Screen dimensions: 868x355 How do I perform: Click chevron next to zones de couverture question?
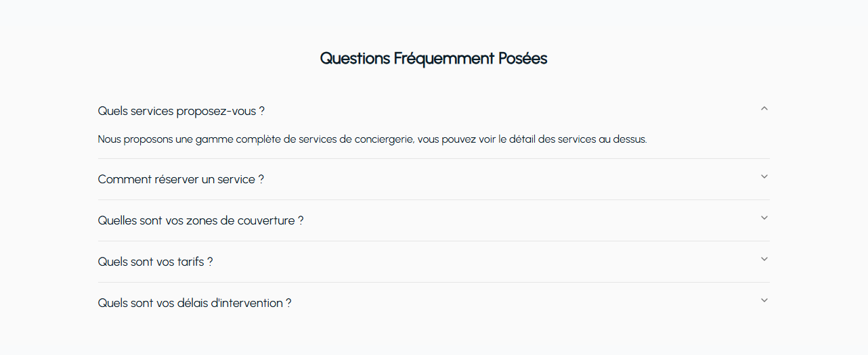coord(764,218)
